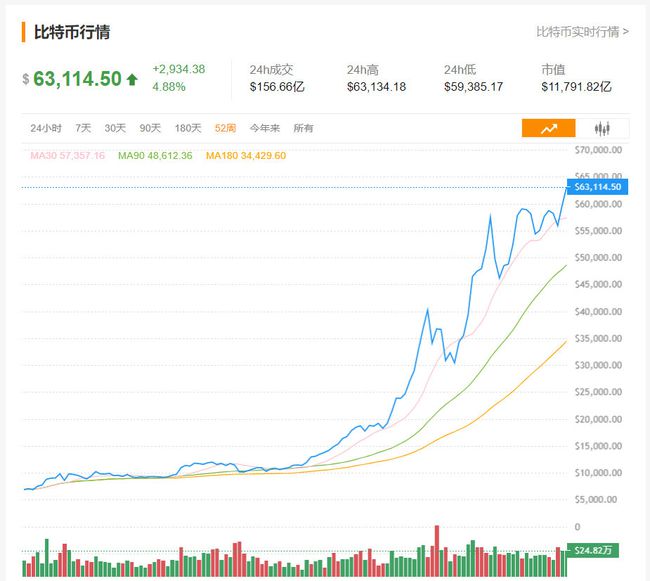
Task: Select the 24小时 time range tab
Action: pos(46,128)
